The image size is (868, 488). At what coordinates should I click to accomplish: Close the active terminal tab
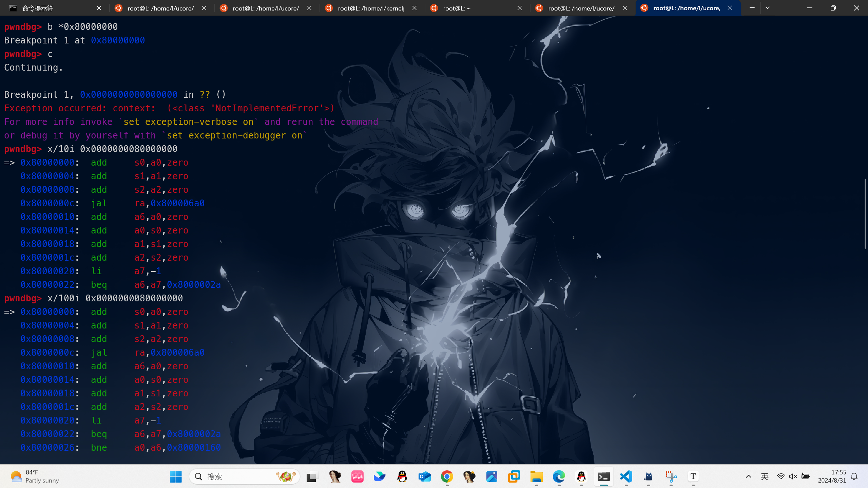tap(730, 8)
